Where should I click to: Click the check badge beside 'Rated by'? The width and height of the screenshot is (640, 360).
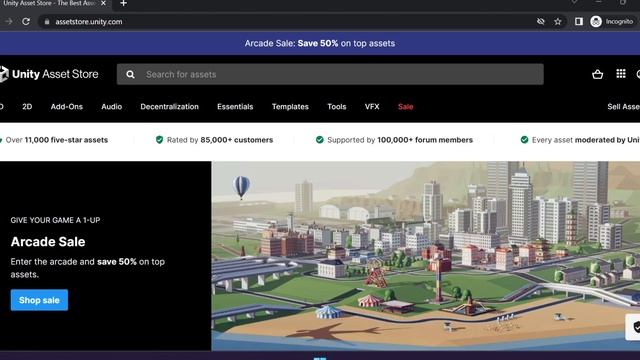point(160,140)
